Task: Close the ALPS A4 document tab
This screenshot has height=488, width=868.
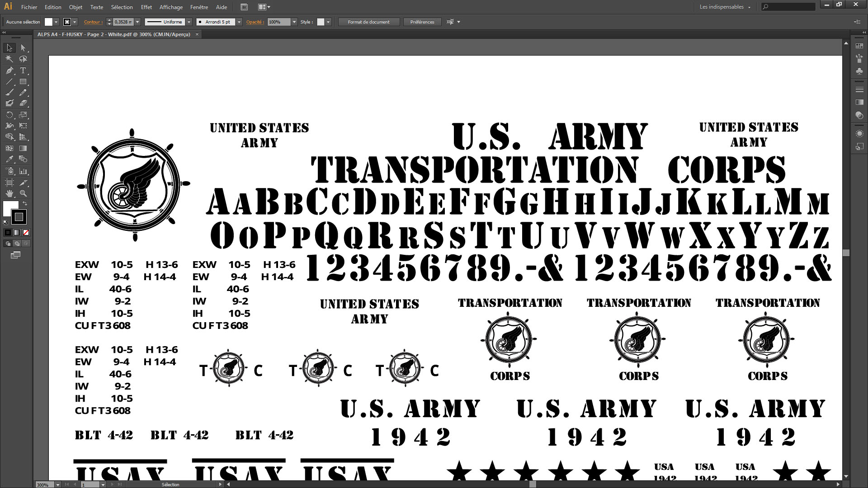Action: pyautogui.click(x=197, y=34)
